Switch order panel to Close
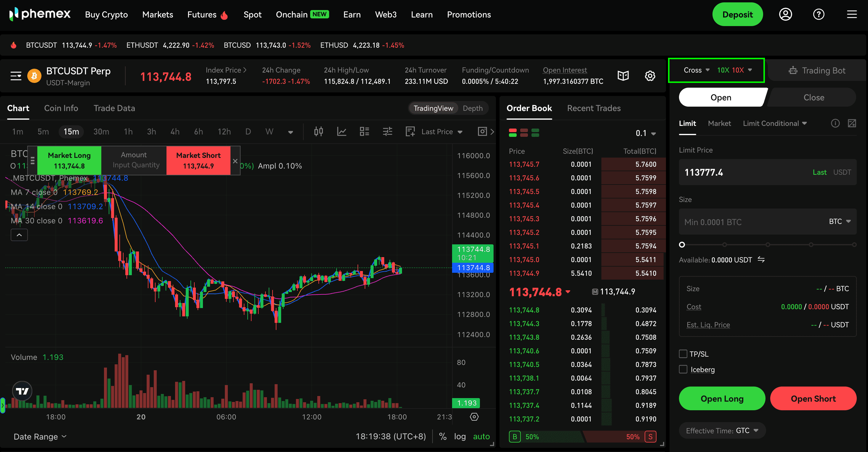Screen dimensions: 868x452 [813, 97]
